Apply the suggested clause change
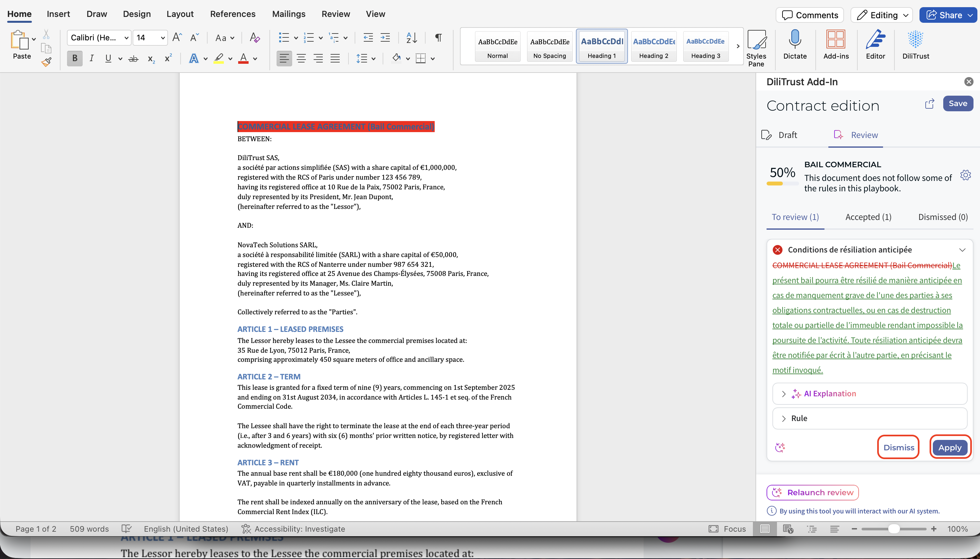Image resolution: width=980 pixels, height=559 pixels. pyautogui.click(x=950, y=447)
